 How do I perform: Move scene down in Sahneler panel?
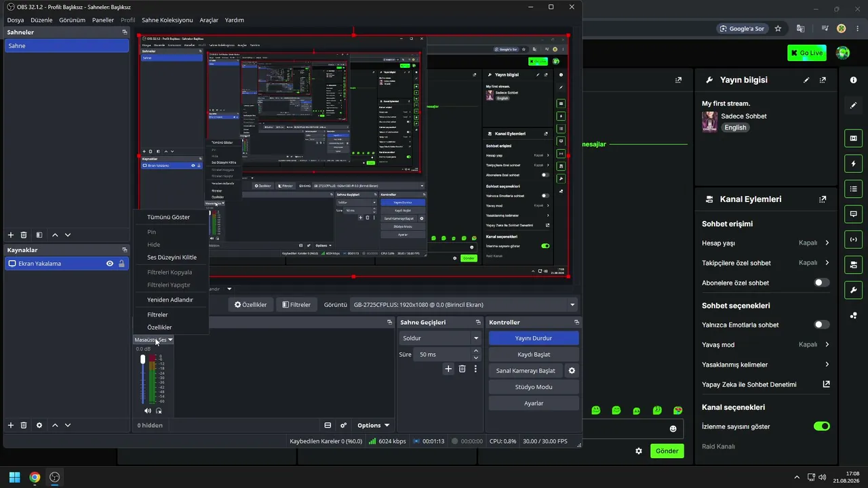68,235
